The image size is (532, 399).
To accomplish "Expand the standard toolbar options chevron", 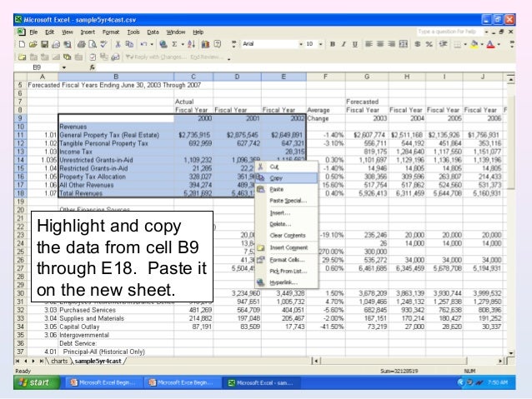I will [233, 44].
